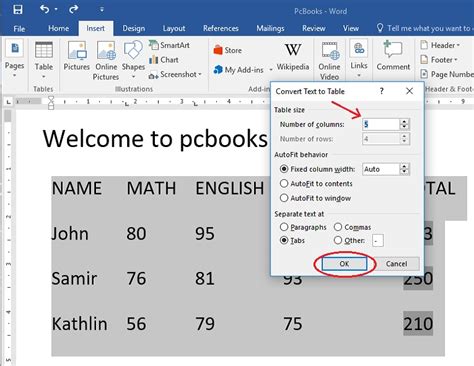474x366 pixels.
Task: Open the Header dropdown
Action: (440, 45)
